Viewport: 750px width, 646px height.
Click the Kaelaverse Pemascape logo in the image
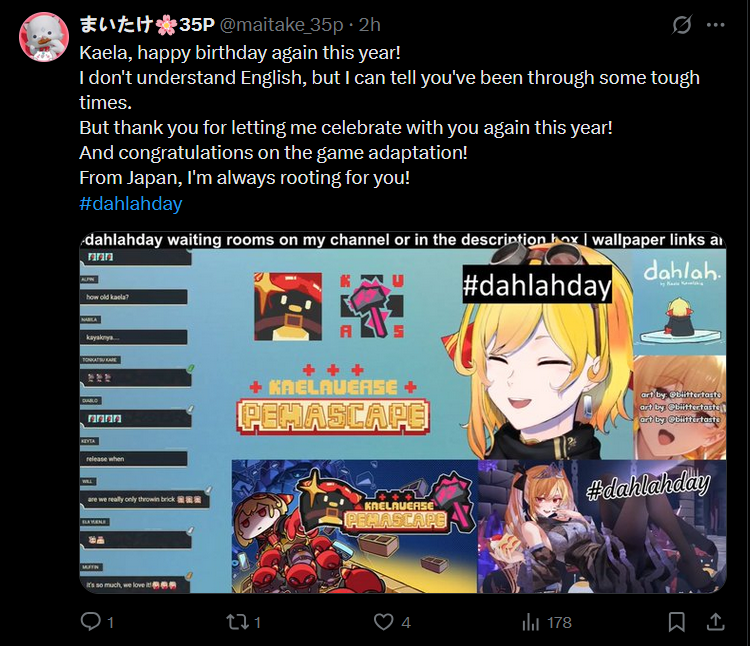pyautogui.click(x=333, y=400)
